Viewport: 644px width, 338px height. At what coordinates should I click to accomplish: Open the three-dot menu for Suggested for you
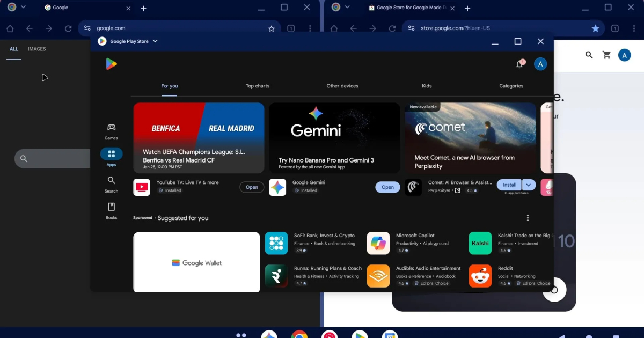point(528,218)
